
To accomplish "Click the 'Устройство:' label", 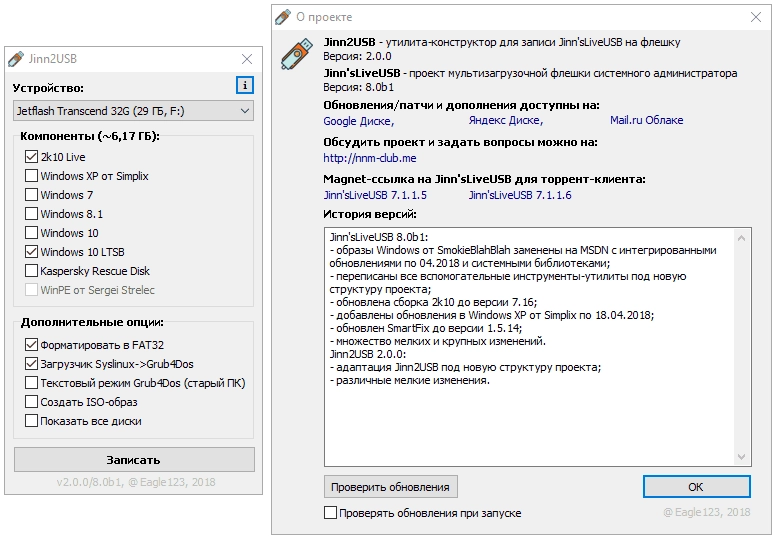I will pos(48,89).
